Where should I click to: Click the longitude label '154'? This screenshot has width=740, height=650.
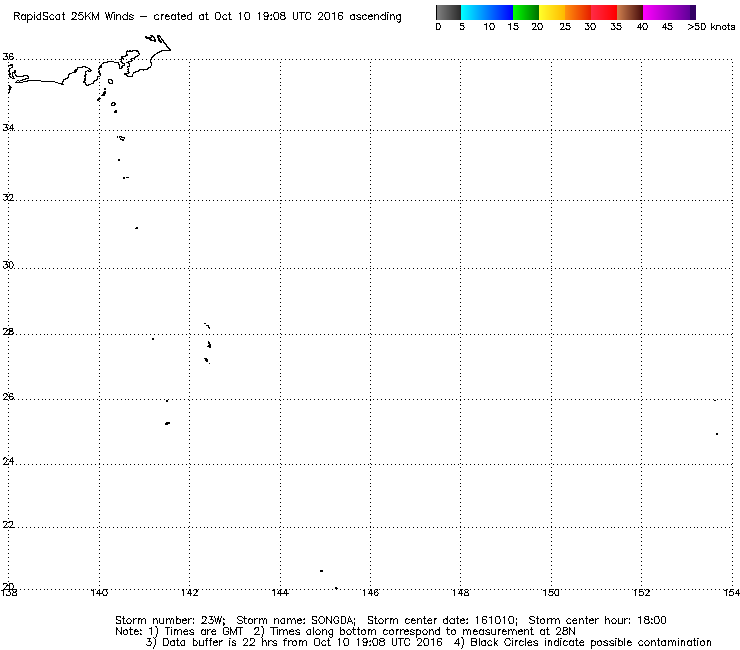pyautogui.click(x=731, y=593)
